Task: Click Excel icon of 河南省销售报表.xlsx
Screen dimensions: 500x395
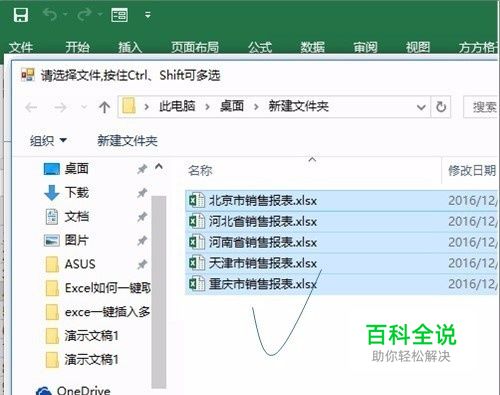Action: point(197,242)
